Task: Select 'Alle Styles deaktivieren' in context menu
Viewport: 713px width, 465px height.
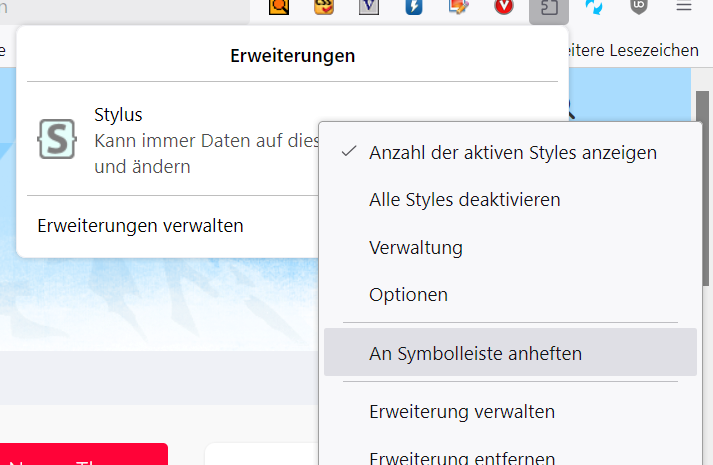Action: tap(464, 200)
